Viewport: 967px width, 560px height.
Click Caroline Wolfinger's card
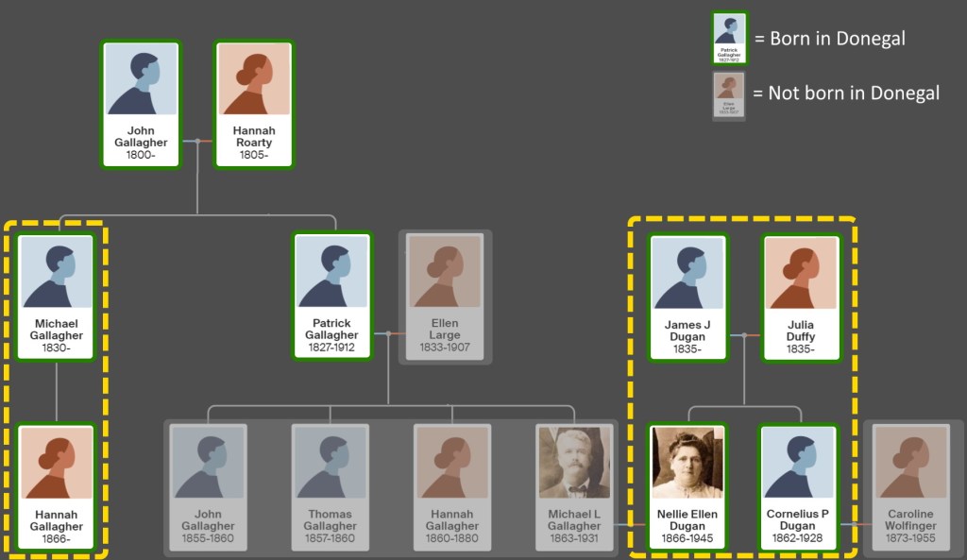tap(910, 487)
